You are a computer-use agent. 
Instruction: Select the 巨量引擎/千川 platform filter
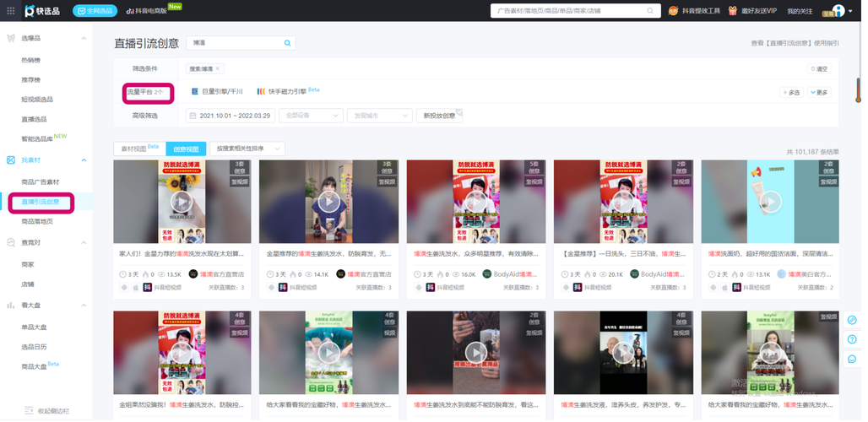click(x=217, y=92)
